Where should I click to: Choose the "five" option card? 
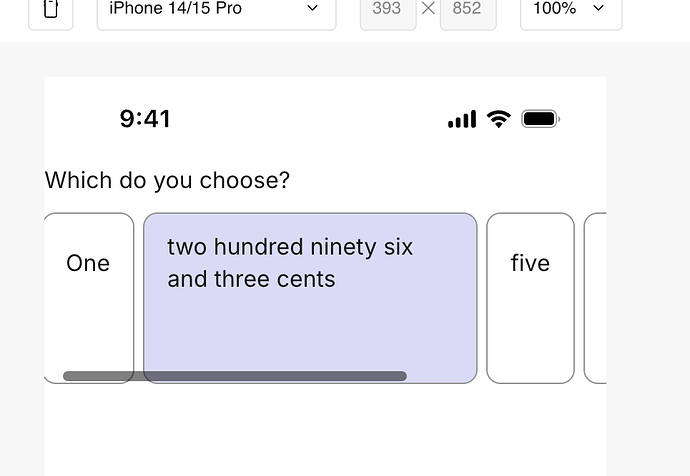[530, 298]
